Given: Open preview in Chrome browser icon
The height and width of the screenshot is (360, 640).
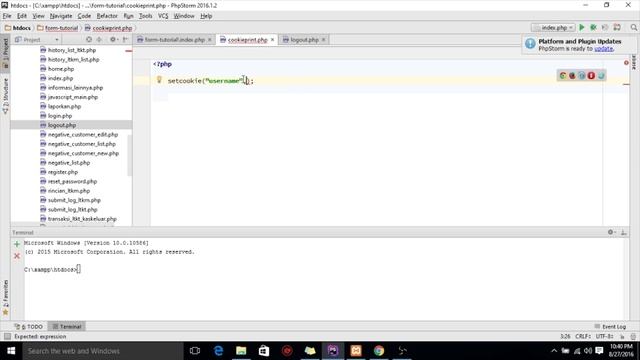Looking at the screenshot, I should coord(563,76).
